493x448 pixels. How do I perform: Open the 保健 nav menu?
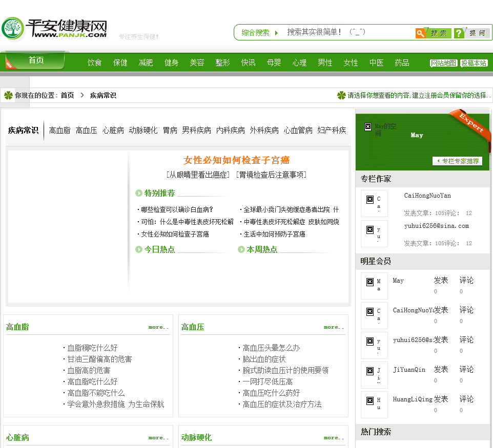pyautogui.click(x=120, y=62)
